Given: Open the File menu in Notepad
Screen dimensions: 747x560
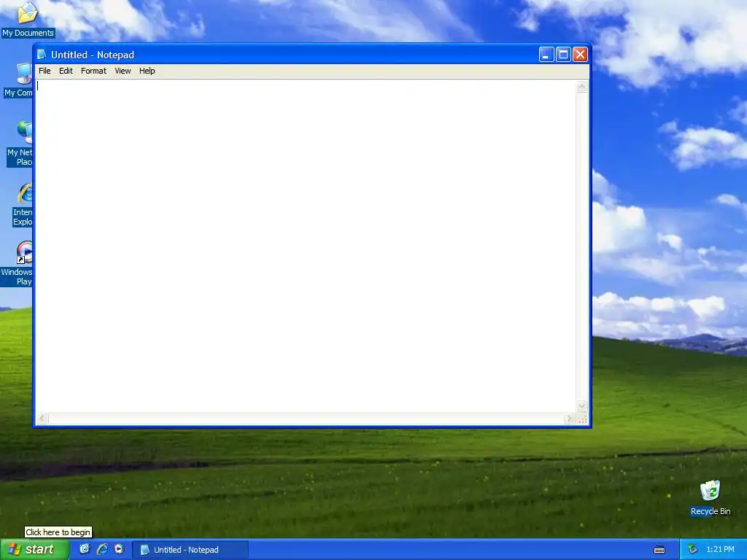Looking at the screenshot, I should [x=44, y=71].
